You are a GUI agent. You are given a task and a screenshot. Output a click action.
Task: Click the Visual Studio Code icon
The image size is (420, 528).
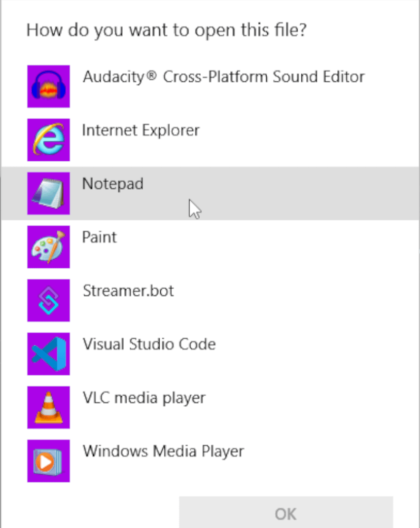coord(48,354)
